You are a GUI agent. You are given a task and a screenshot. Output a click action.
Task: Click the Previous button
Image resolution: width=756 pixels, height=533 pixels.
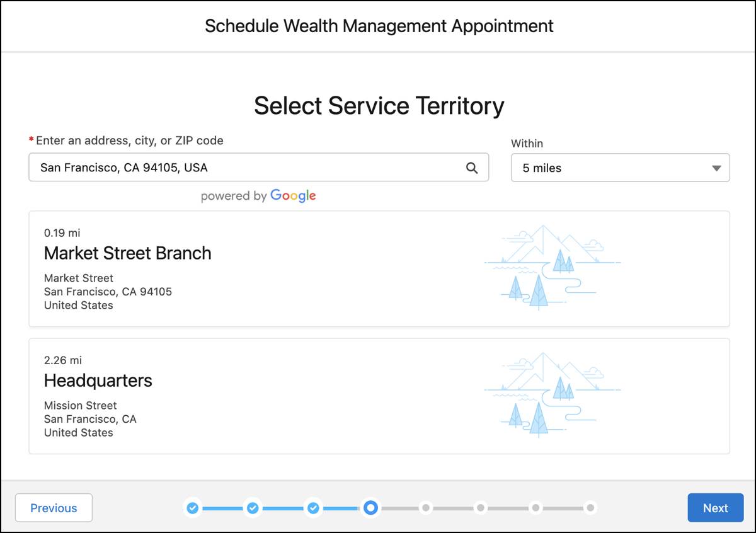[x=54, y=508]
